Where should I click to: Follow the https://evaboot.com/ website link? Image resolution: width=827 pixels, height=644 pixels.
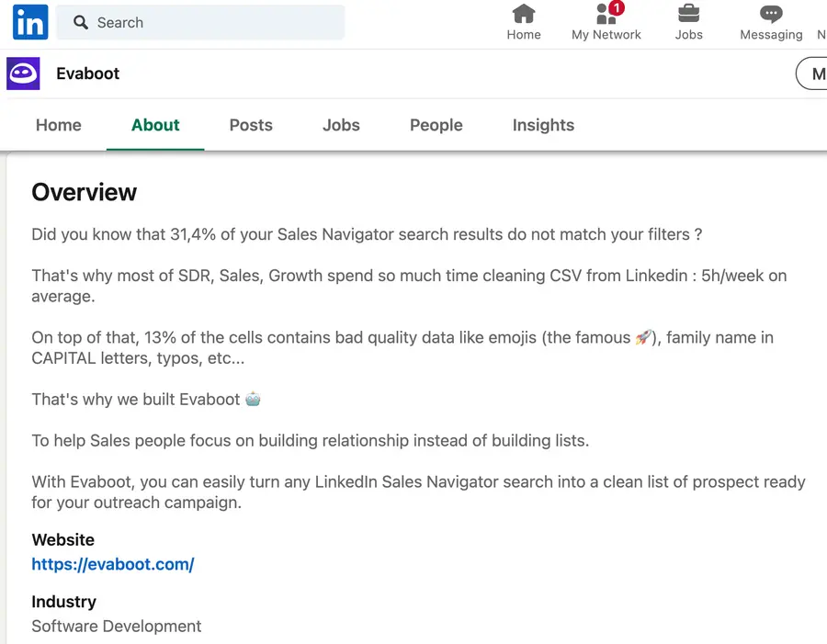pos(112,564)
